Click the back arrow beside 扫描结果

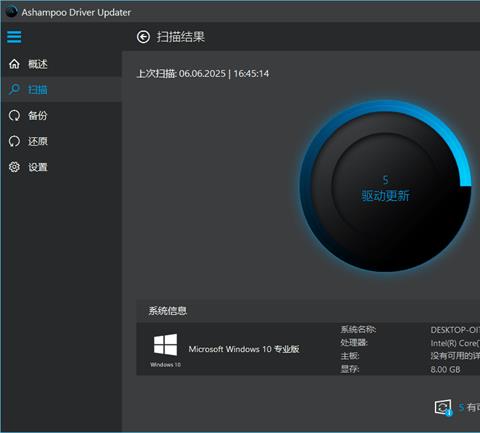[143, 37]
